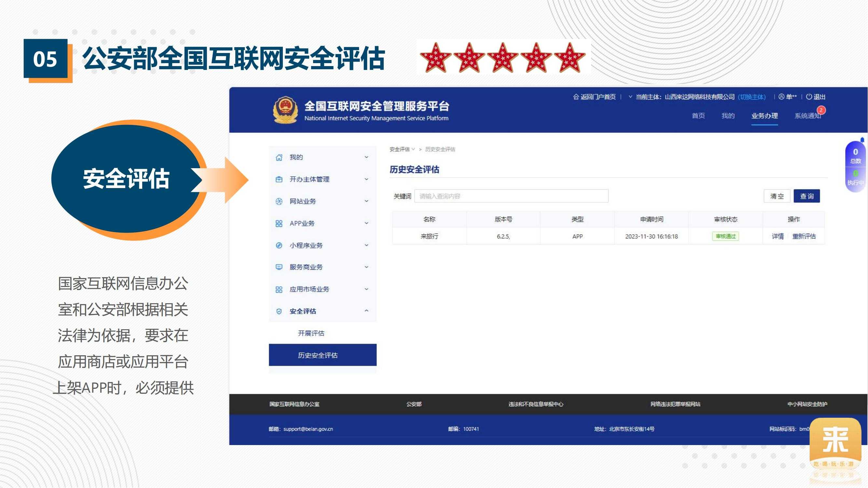Click the 申请时间 column header
The width and height of the screenshot is (868, 488).
[651, 219]
